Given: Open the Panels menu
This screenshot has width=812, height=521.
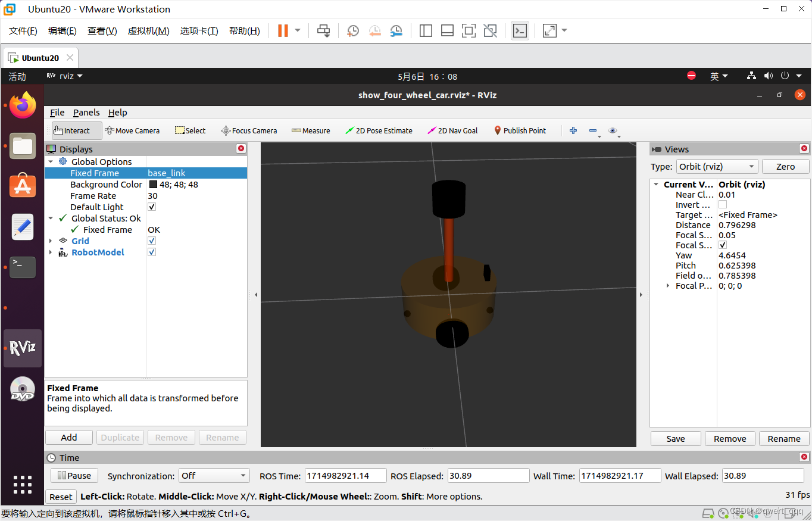Looking at the screenshot, I should (x=86, y=113).
